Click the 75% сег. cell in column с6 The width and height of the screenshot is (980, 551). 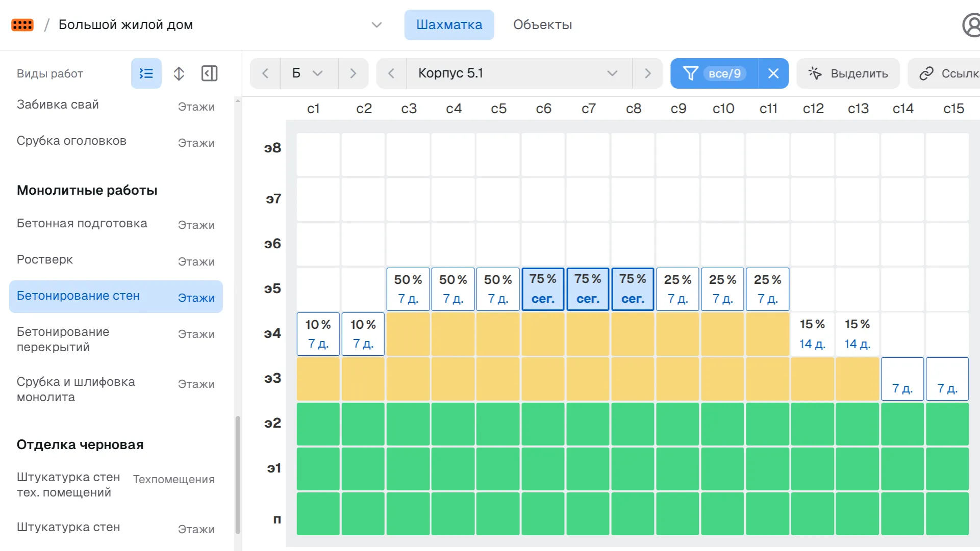point(543,289)
